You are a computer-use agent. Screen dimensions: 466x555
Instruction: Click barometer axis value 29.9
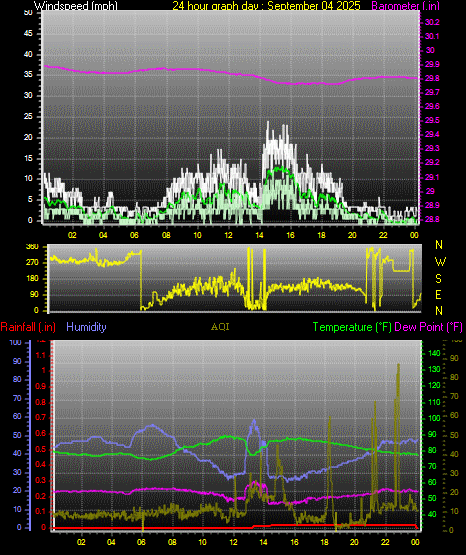click(432, 64)
